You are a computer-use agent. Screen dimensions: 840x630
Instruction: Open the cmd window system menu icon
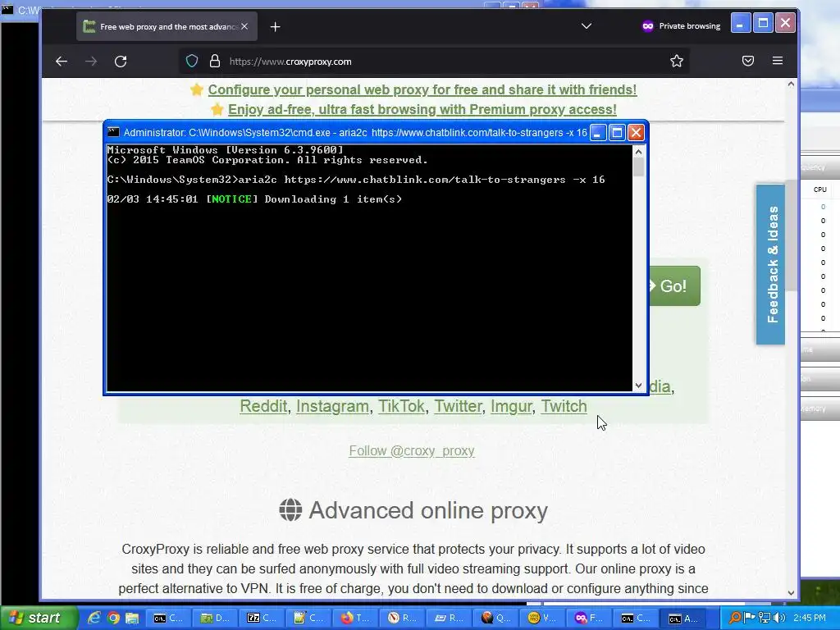[x=113, y=132]
